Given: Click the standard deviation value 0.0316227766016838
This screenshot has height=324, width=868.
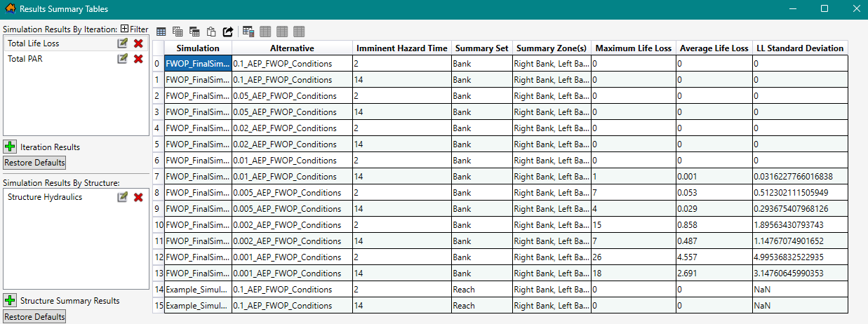Looking at the screenshot, I should click(x=800, y=177).
